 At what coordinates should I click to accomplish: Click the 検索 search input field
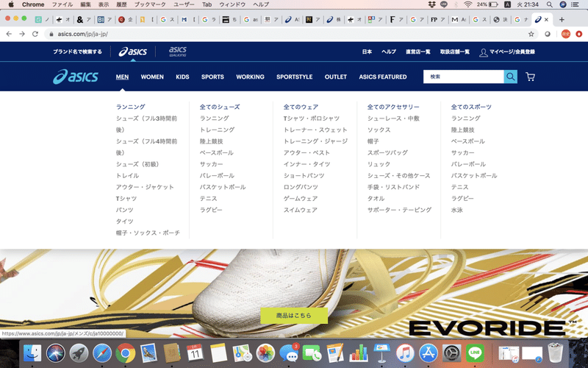(x=464, y=77)
